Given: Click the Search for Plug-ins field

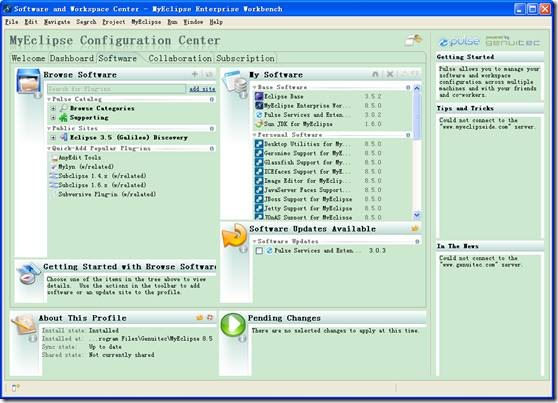Looking at the screenshot, I should [117, 89].
